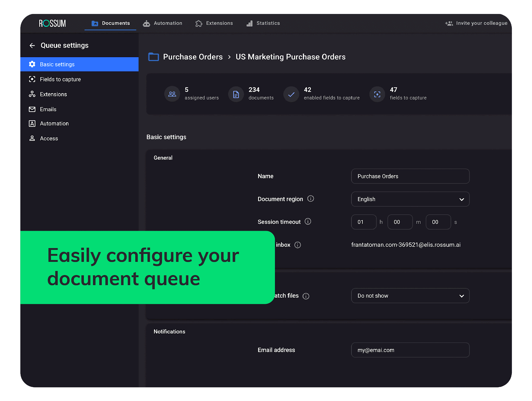Click the 'Notifications' section heading
Screen dimensions: 532x401
point(169,332)
